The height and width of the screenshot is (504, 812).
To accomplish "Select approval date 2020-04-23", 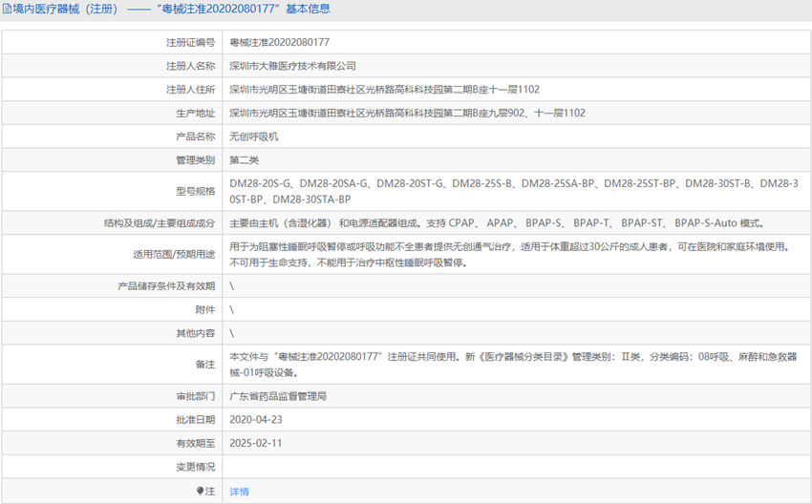I will [256, 420].
